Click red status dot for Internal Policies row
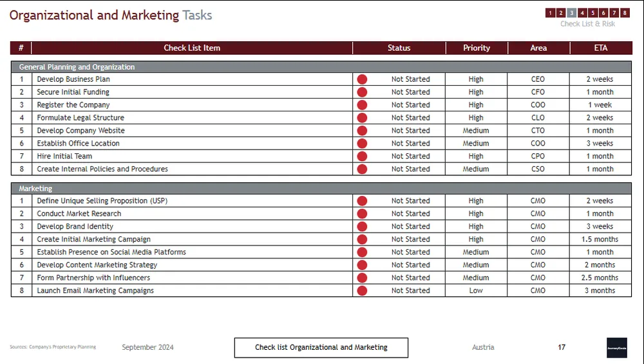644x364 pixels. point(362,169)
